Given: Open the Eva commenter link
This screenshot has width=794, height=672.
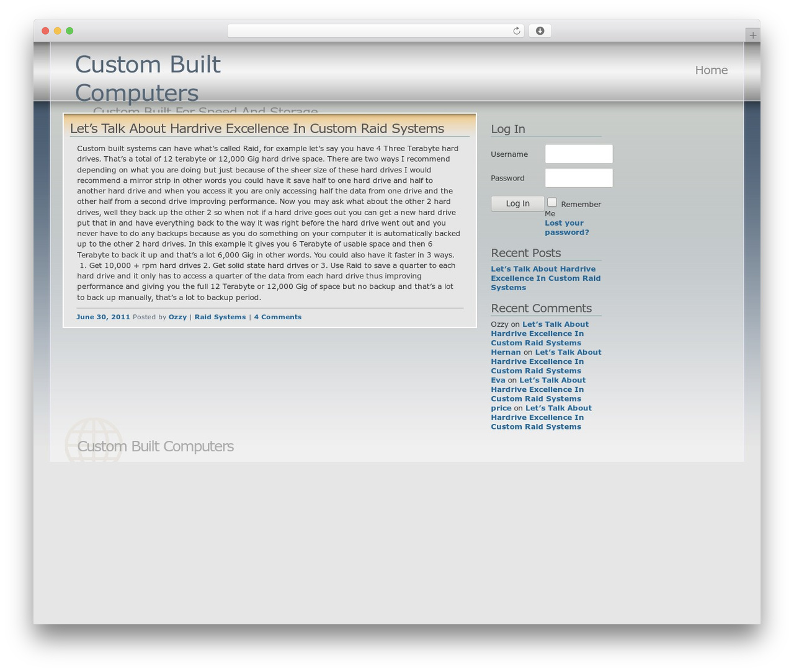Looking at the screenshot, I should click(497, 380).
